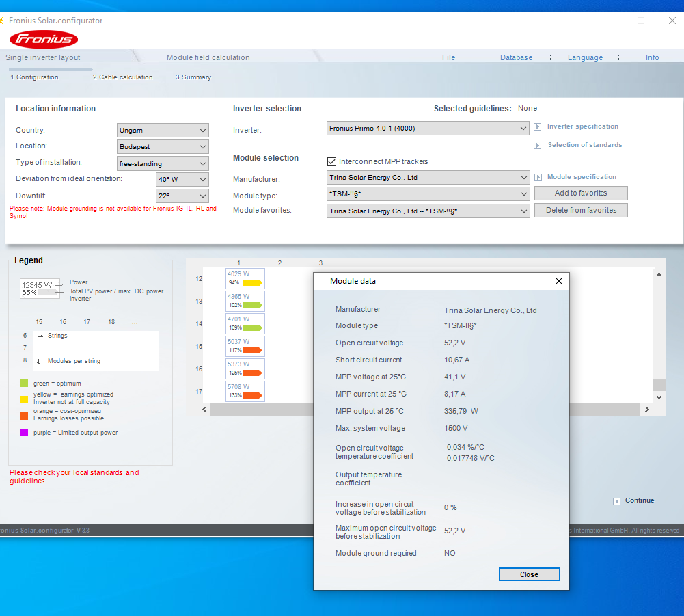This screenshot has height=616, width=684.
Task: Select the 5708 W orange configuration cell
Action: [x=245, y=391]
